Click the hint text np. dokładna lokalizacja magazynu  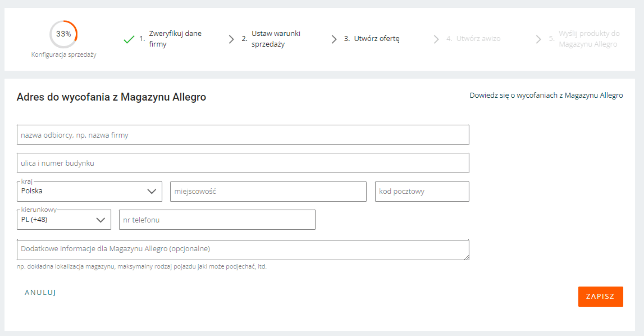point(142,266)
